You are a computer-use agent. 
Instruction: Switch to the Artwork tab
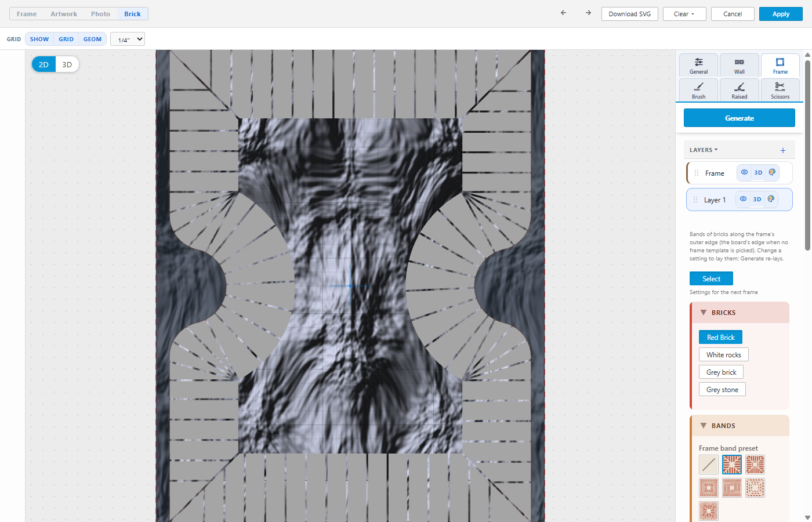tap(64, 14)
